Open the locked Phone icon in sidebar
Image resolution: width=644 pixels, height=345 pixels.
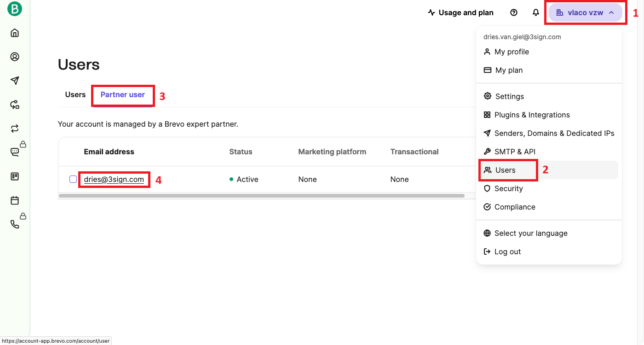(15, 224)
